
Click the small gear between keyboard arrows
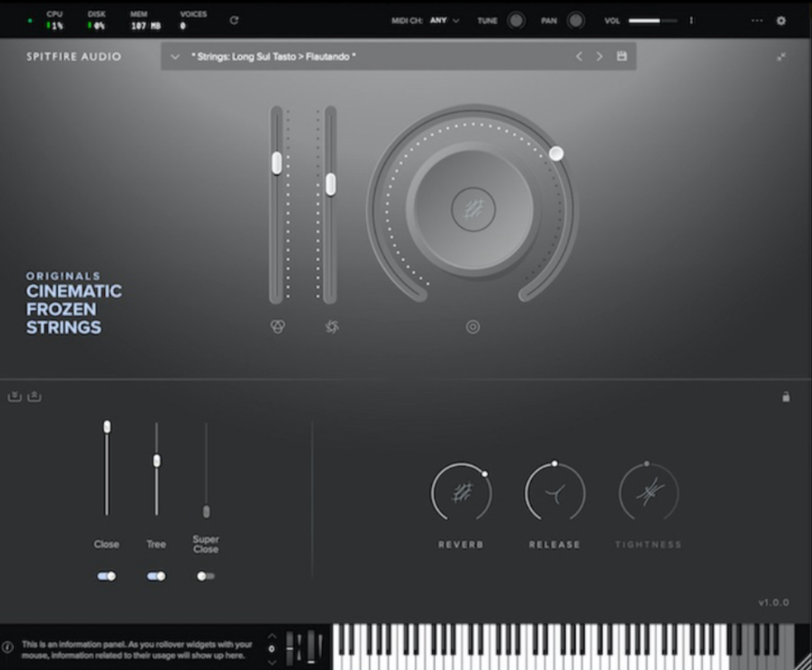[272, 649]
